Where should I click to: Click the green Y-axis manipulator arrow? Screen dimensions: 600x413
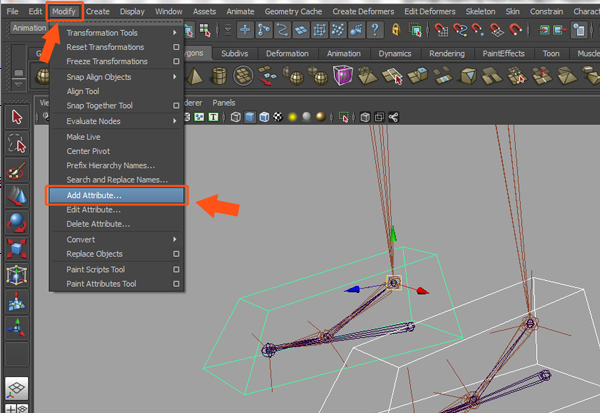tap(393, 233)
